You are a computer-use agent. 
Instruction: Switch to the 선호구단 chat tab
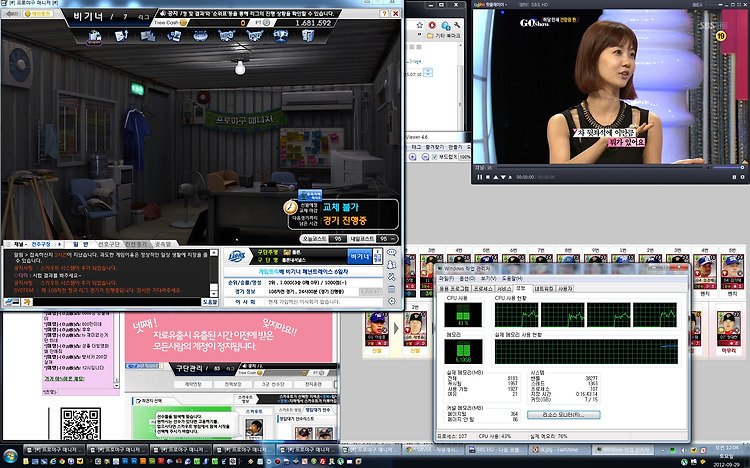(108, 244)
